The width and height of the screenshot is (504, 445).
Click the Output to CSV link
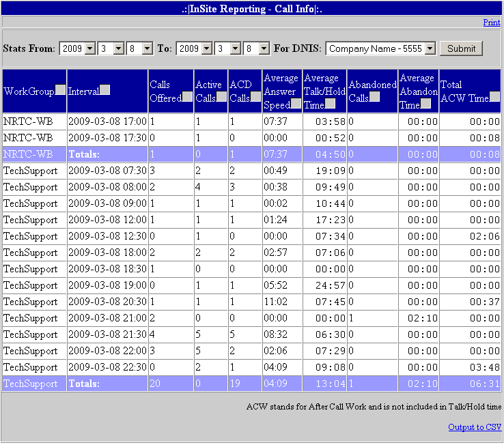pos(475,427)
